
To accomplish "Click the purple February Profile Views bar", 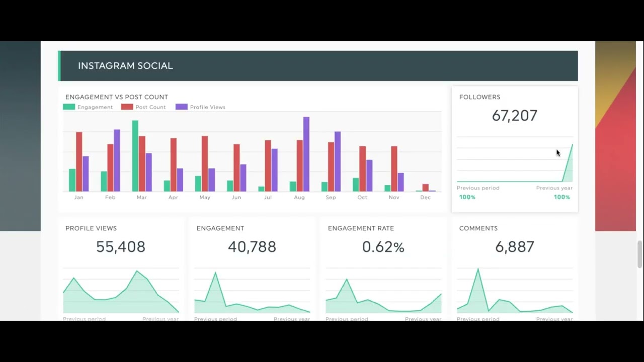I will [117, 160].
